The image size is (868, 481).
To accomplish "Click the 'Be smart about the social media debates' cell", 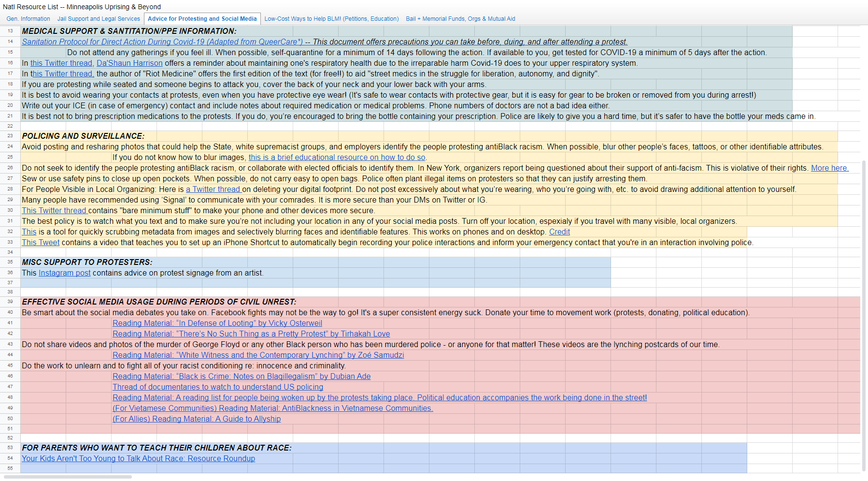I will pos(385,313).
